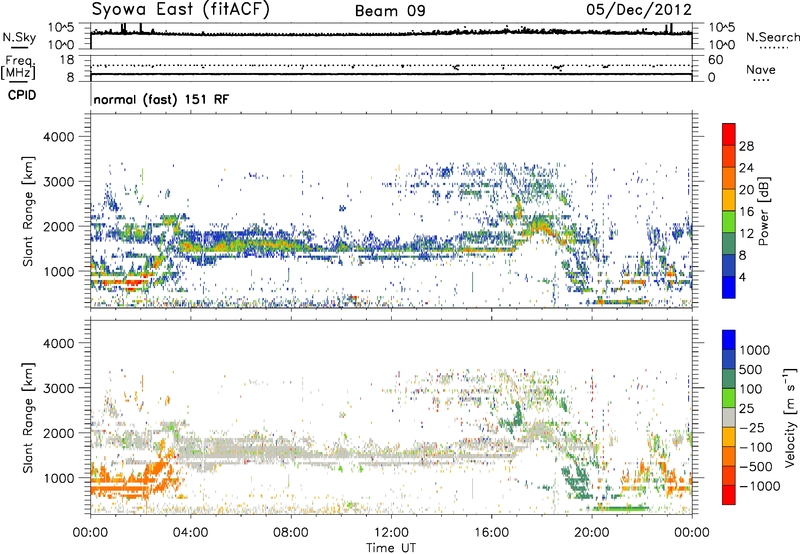Click the '4000' tick in Power panel
This screenshot has height=554, width=800.
[59, 137]
